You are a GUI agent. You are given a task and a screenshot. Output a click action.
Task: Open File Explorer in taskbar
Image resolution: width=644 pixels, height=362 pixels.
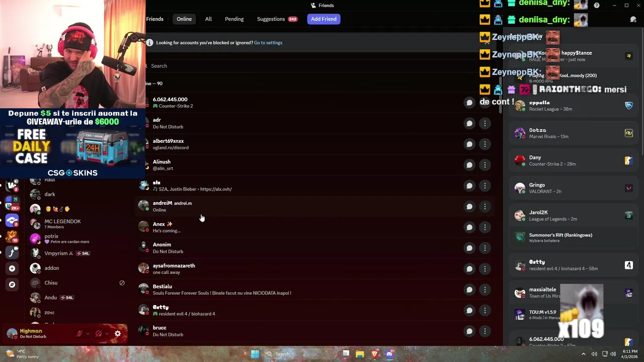pos(360,354)
